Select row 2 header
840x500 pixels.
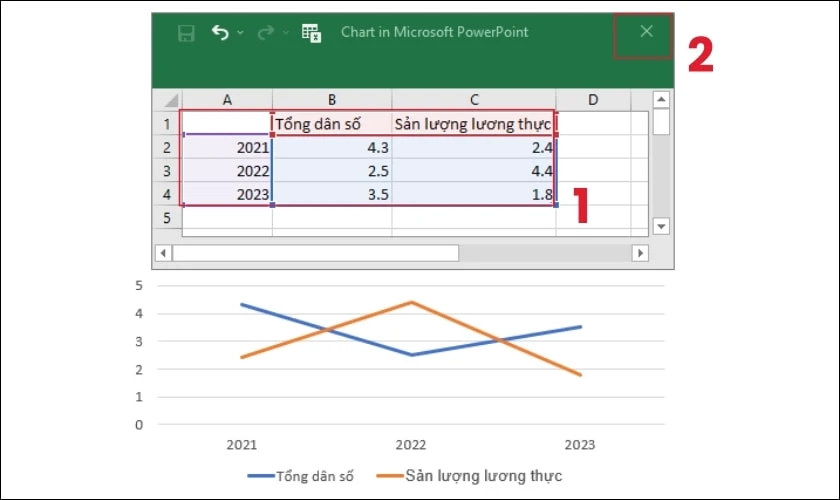[x=167, y=147]
